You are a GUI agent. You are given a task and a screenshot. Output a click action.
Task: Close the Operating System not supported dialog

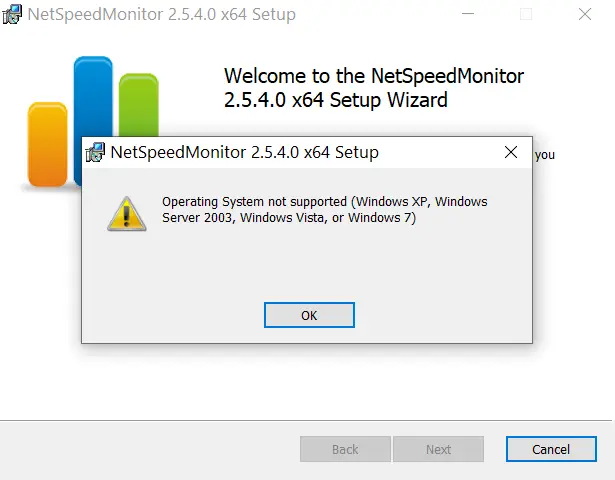(511, 152)
